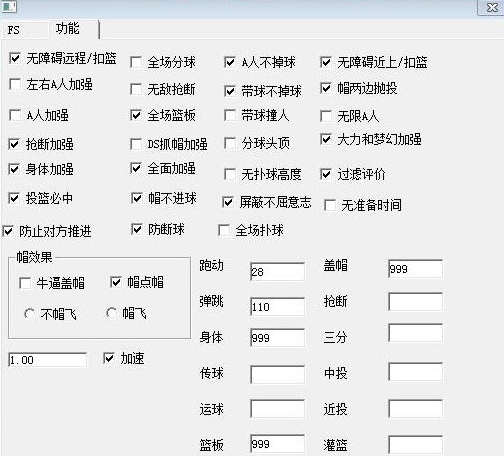Image resolution: width=504 pixels, height=456 pixels.
Task: Click the speed value 1.00 field
Action: pyautogui.click(x=47, y=360)
